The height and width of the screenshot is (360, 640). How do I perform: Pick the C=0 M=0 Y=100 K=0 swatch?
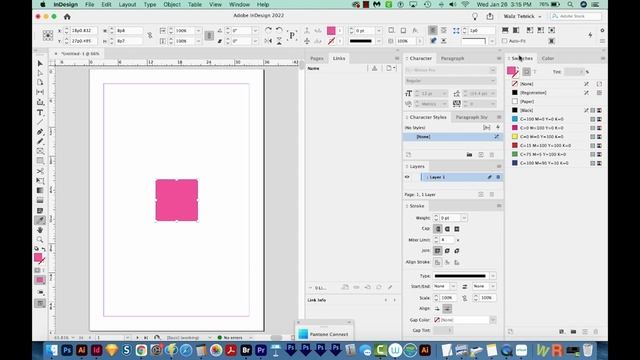pos(556,137)
